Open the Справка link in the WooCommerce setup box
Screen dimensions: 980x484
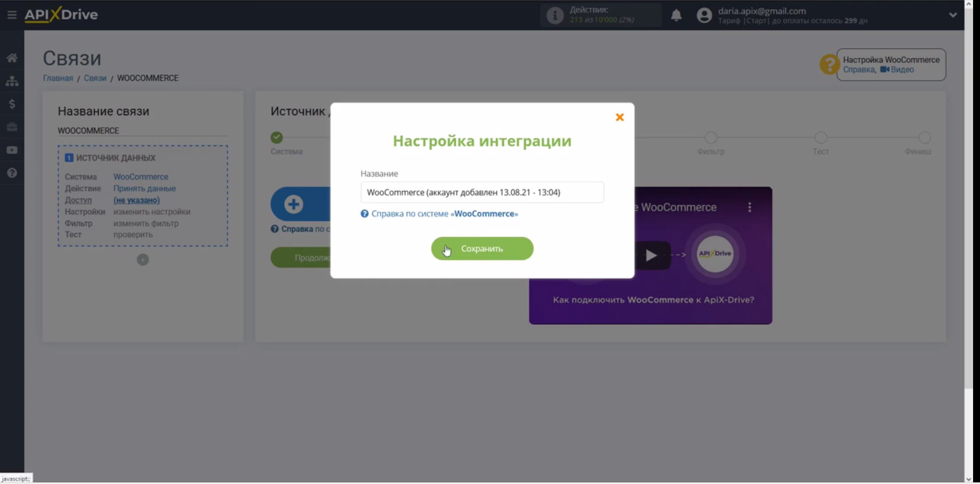click(858, 70)
